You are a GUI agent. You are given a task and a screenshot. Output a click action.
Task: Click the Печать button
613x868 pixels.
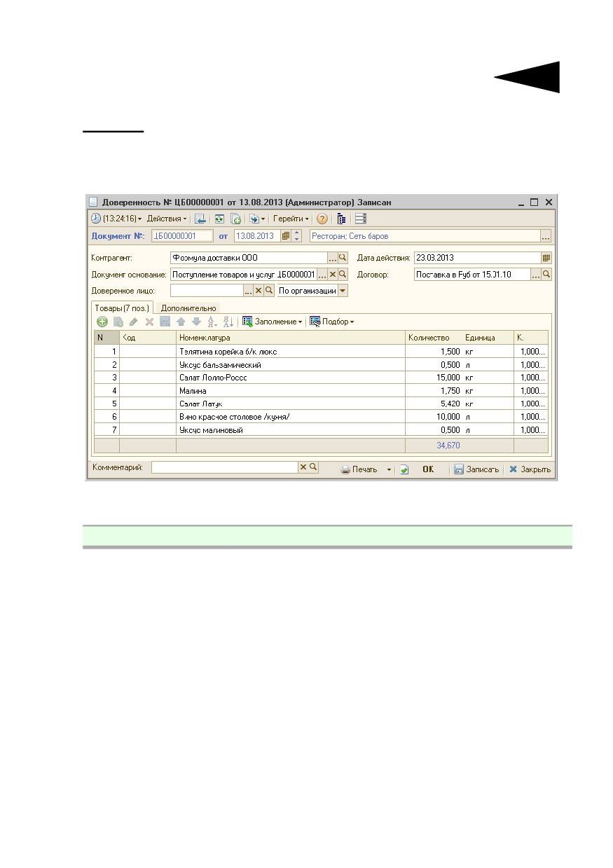(359, 469)
